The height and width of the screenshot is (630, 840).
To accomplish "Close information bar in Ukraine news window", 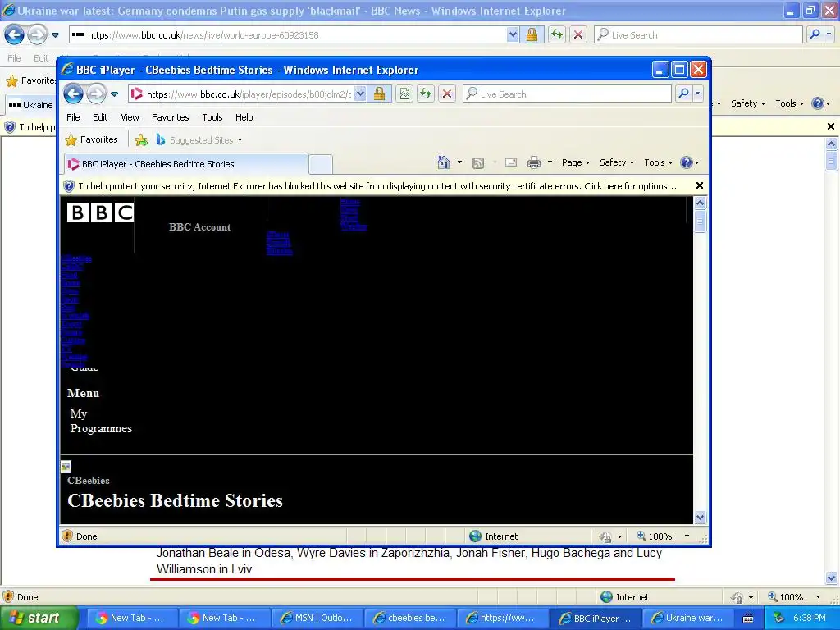I will click(831, 126).
